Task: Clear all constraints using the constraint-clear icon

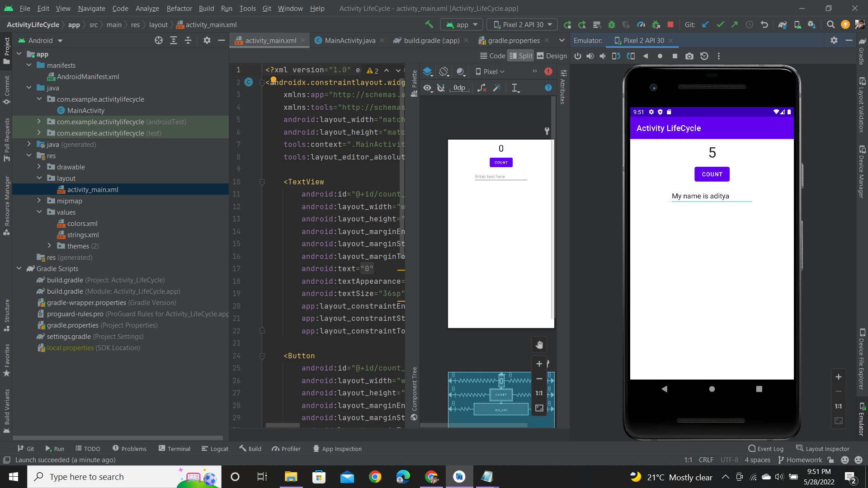Action: click(x=481, y=88)
